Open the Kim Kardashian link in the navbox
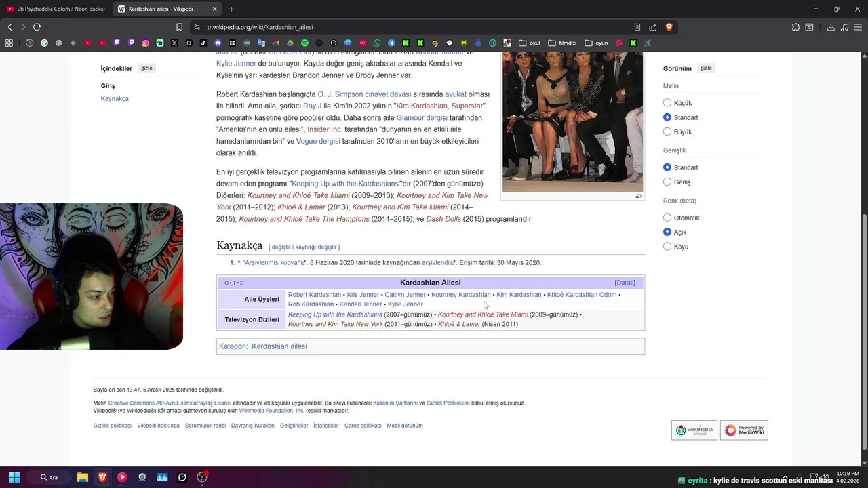Image resolution: width=868 pixels, height=488 pixels. 519,295
